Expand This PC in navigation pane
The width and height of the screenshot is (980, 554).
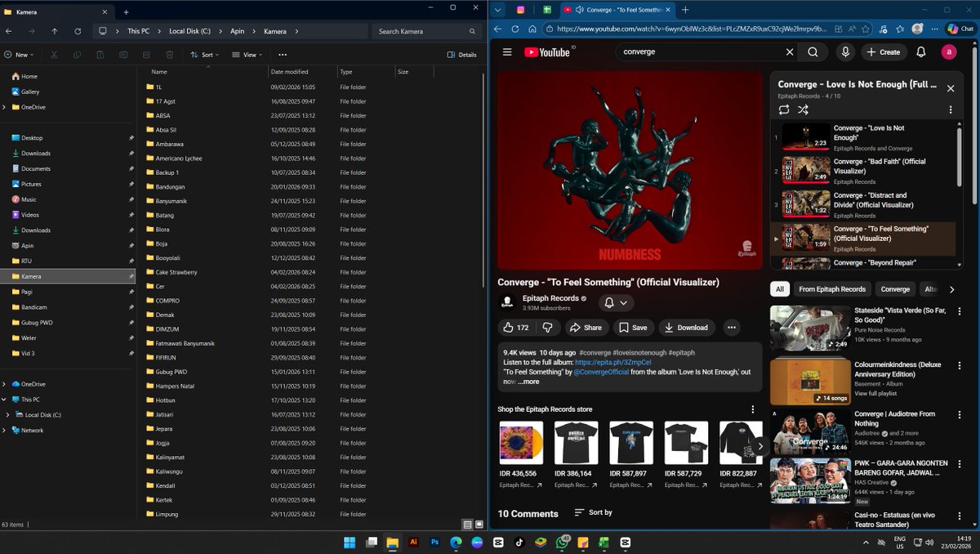tap(5, 400)
